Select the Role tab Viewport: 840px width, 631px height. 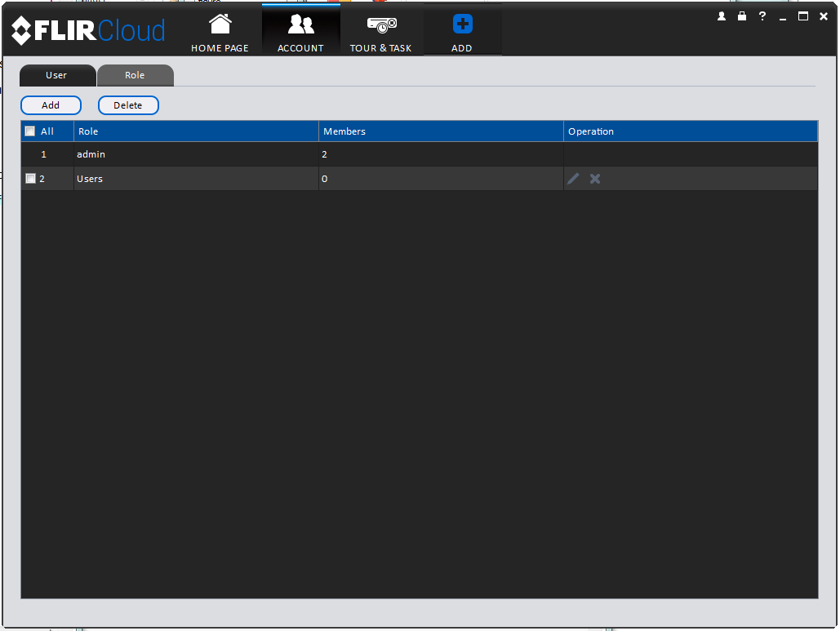[x=135, y=76]
